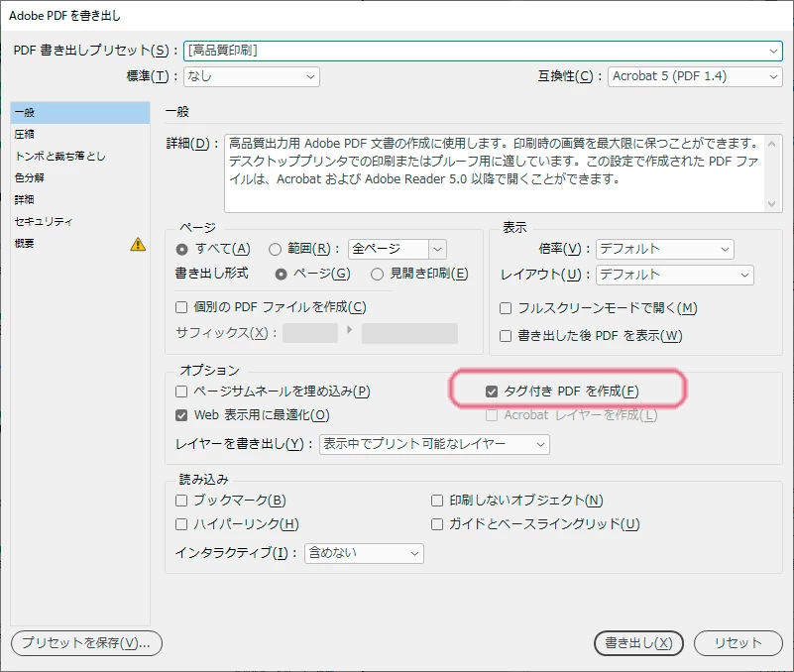Open the インタラクティブ 含めない dropdown
The height and width of the screenshot is (672, 794).
364,553
